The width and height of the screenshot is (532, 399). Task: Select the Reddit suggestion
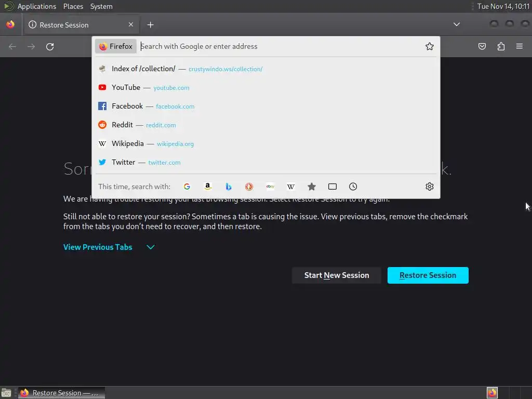266,125
